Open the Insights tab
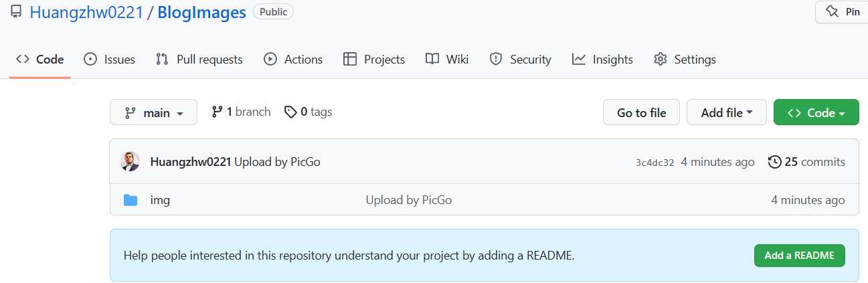Screen dimensions: 868x283 coord(602,60)
